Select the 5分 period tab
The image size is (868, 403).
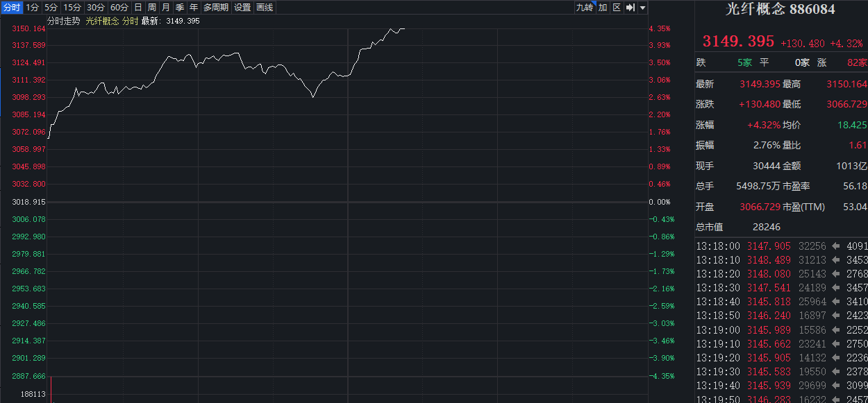click(x=51, y=8)
